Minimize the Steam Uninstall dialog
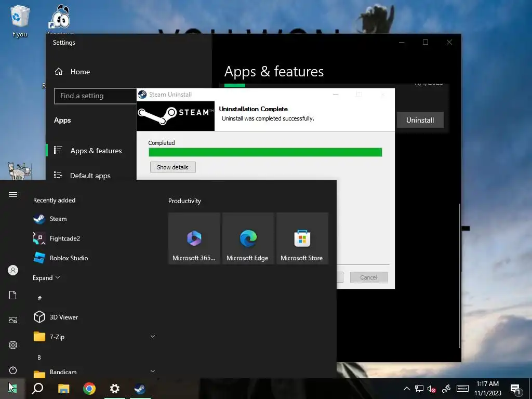Screen dimensions: 532x399 [336, 95]
